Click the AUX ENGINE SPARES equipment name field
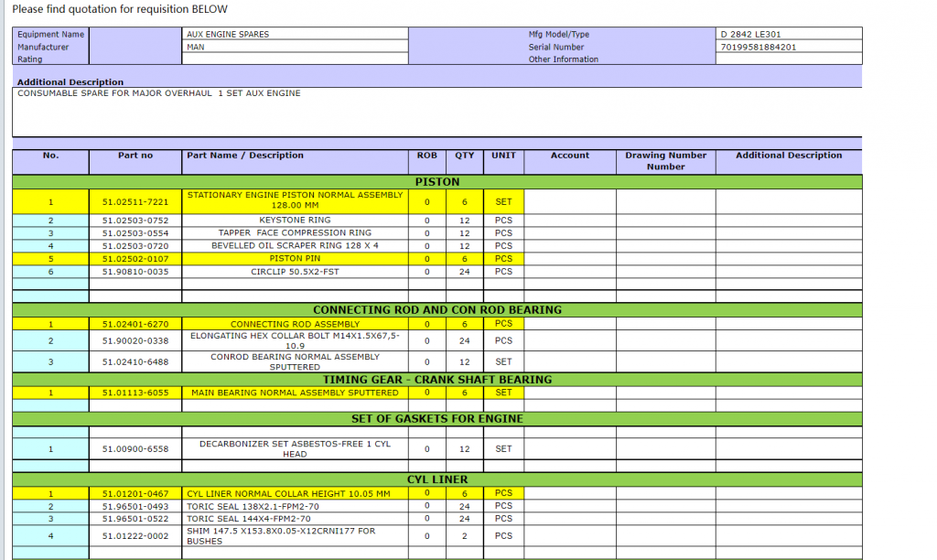The width and height of the screenshot is (937, 560). (228, 34)
